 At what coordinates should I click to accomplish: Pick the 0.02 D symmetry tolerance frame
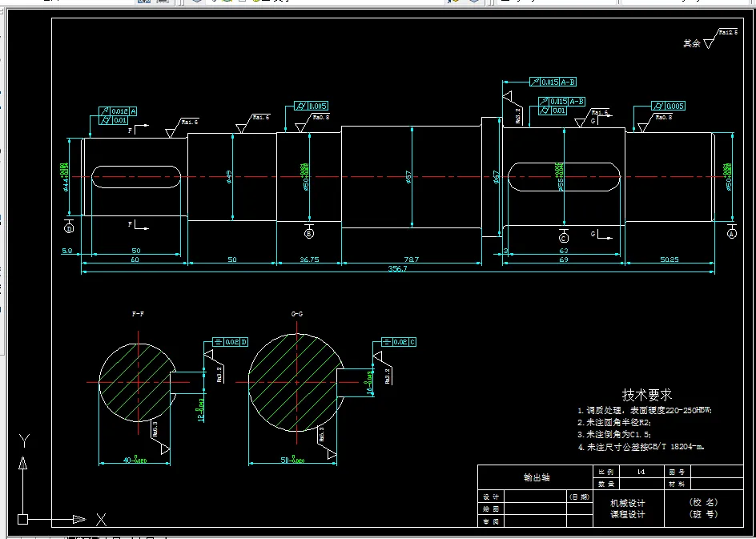[x=231, y=342]
